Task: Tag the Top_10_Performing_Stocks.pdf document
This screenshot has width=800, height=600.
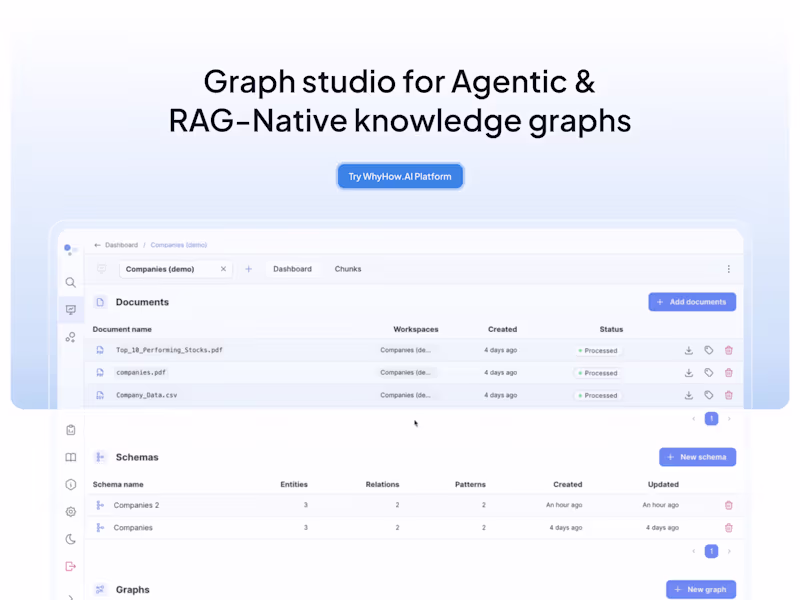Action: point(709,350)
